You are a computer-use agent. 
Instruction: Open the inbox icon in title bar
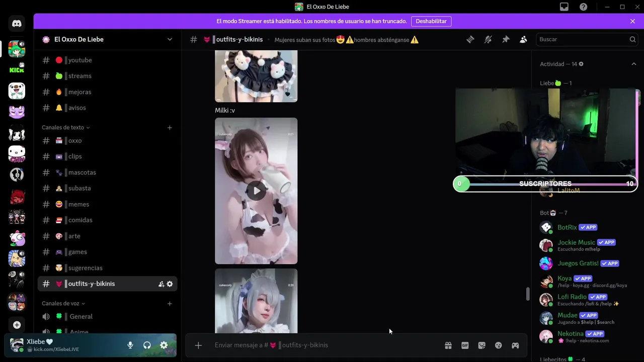[x=564, y=7]
